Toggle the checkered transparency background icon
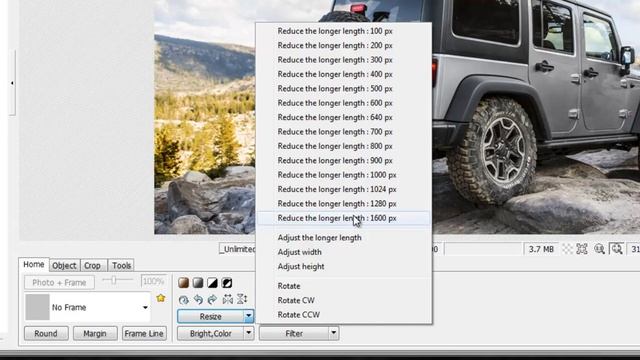 pos(567,249)
